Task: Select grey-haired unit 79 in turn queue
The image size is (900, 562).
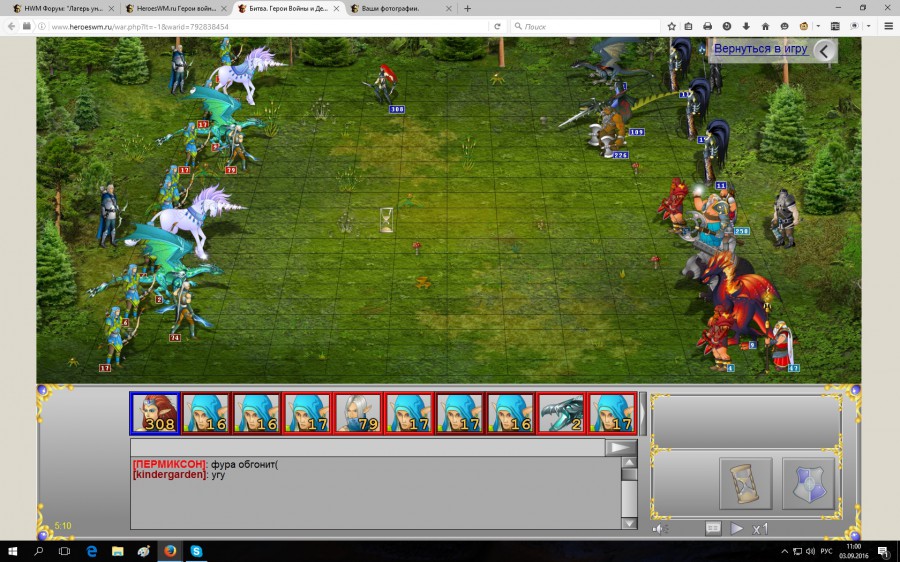Action: (358, 413)
